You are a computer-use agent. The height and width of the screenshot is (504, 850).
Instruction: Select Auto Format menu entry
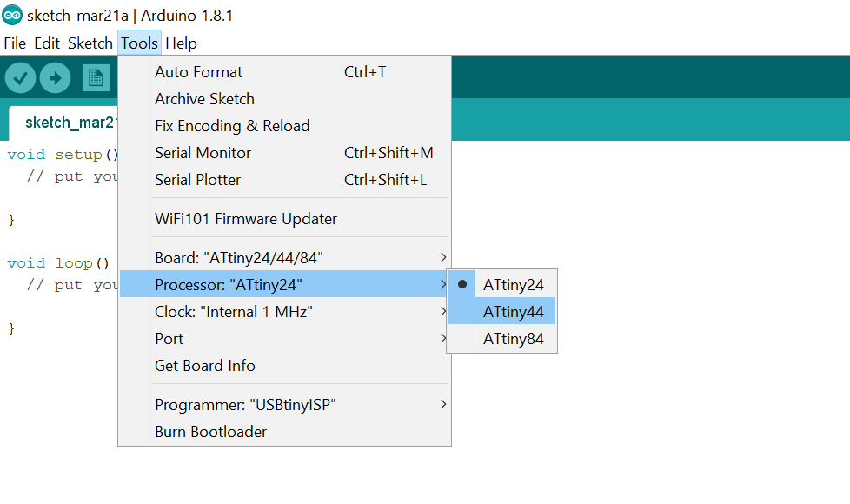click(284, 72)
